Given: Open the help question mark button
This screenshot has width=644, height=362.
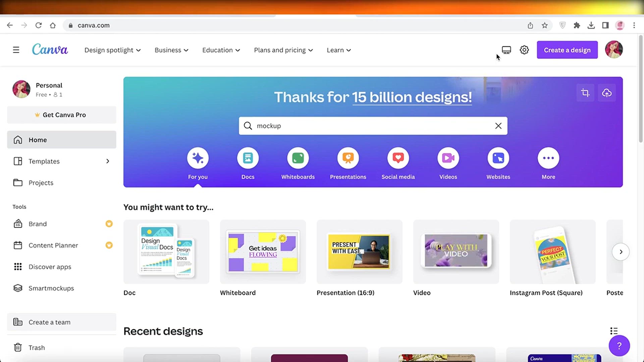Looking at the screenshot, I should 619,346.
